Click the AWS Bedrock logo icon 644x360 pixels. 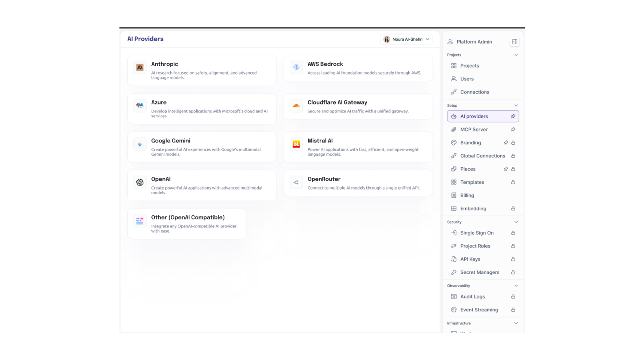(x=296, y=67)
